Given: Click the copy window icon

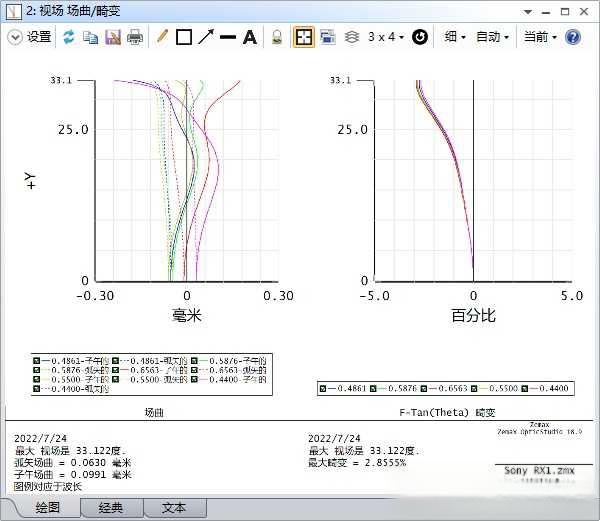Looking at the screenshot, I should pyautogui.click(x=91, y=37).
